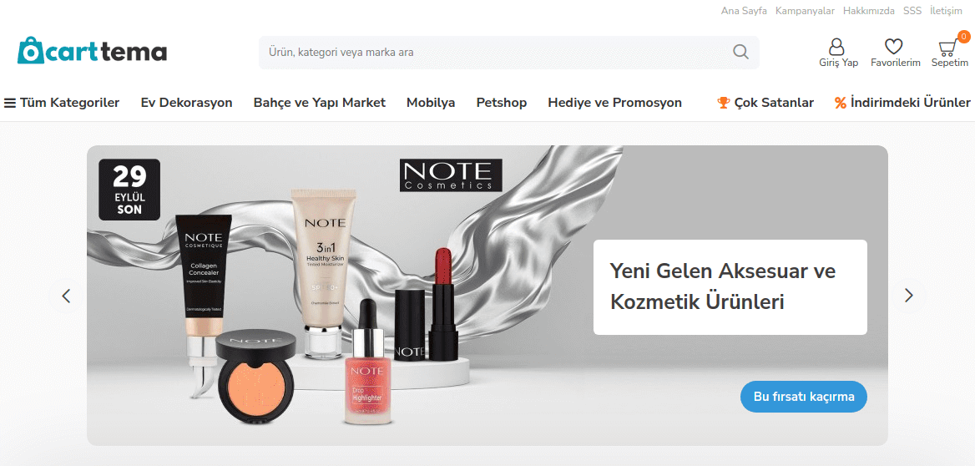
Task: Open the Favorilerim heart icon
Action: coord(894,47)
